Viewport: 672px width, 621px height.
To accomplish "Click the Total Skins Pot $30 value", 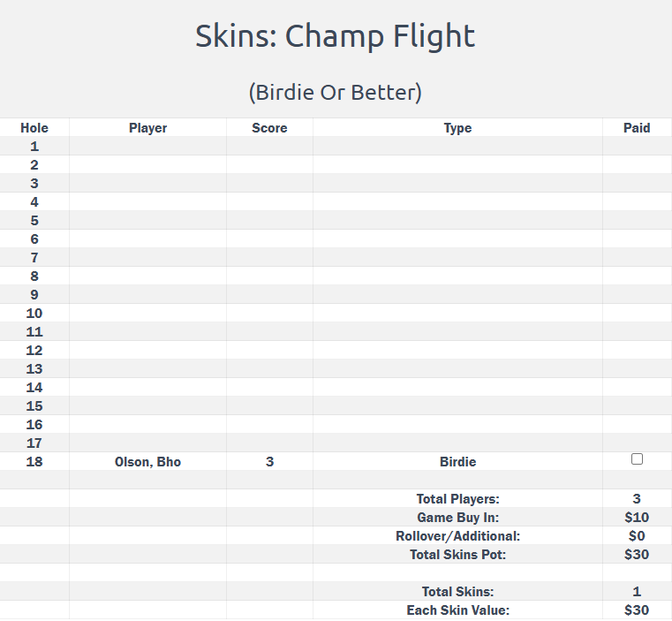I will click(637, 555).
